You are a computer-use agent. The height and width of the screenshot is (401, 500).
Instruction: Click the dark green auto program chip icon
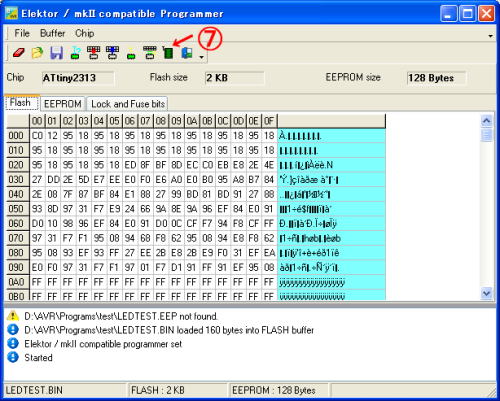[x=168, y=53]
